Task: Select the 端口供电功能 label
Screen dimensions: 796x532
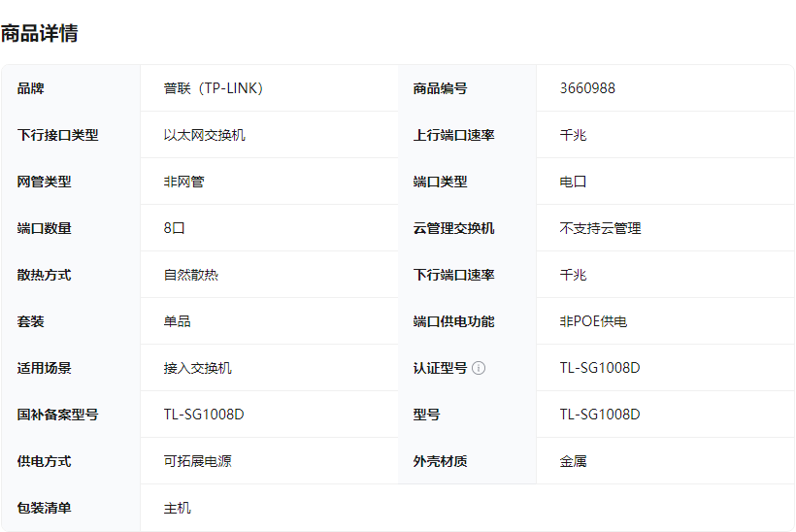Action: click(454, 322)
